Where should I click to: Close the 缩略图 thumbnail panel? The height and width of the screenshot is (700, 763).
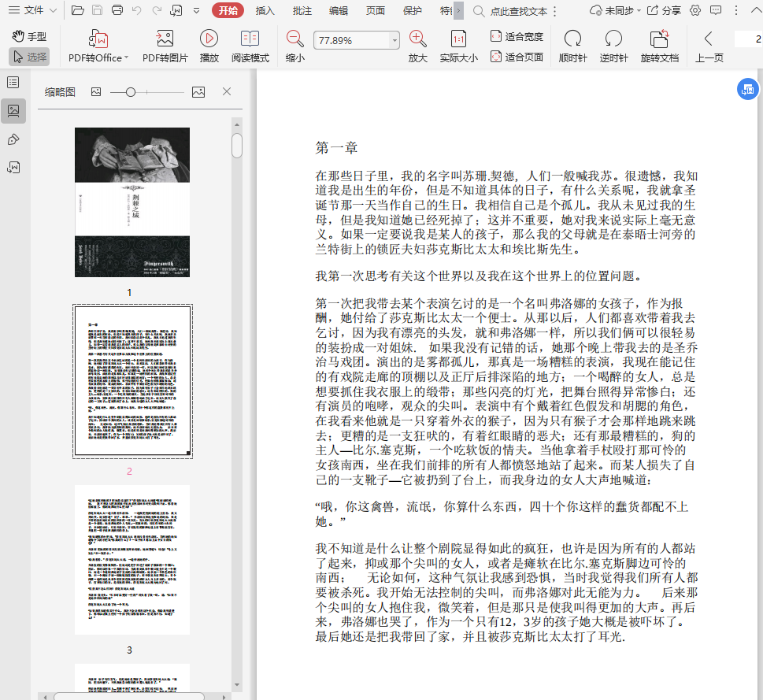[227, 91]
